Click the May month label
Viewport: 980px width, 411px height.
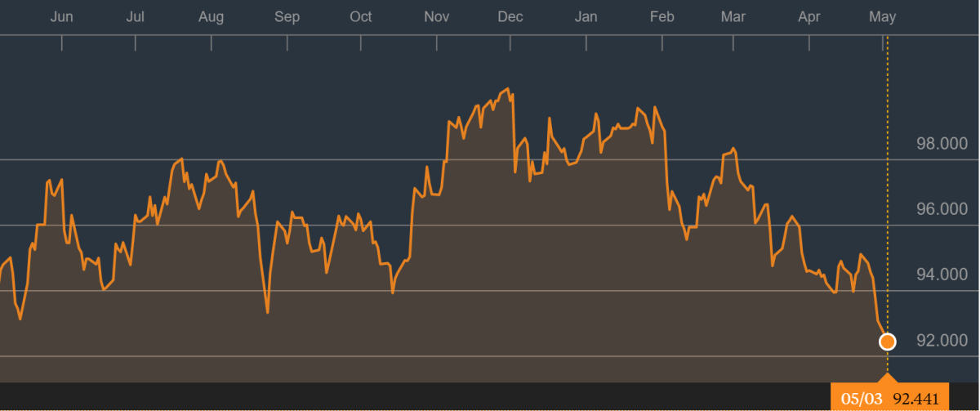[x=883, y=17]
